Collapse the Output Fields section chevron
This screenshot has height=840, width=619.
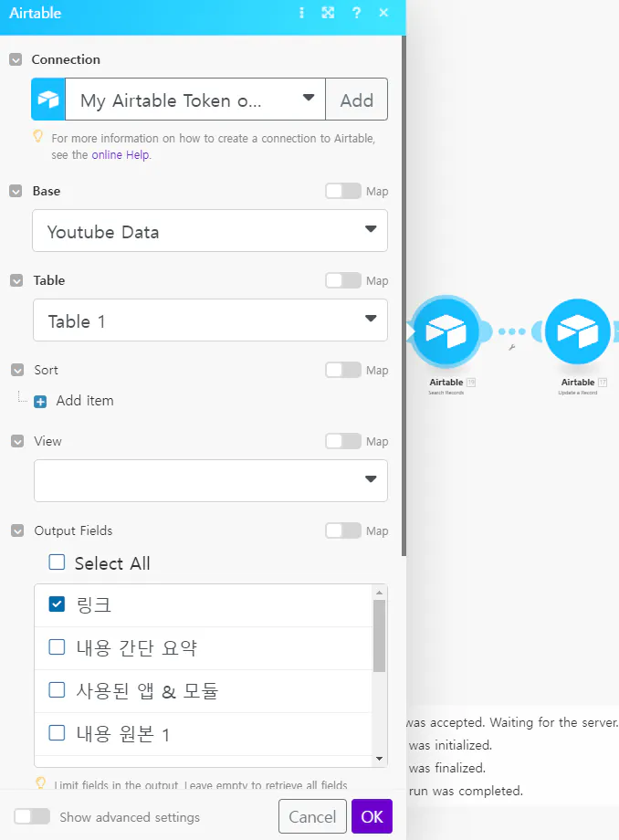pyautogui.click(x=17, y=530)
